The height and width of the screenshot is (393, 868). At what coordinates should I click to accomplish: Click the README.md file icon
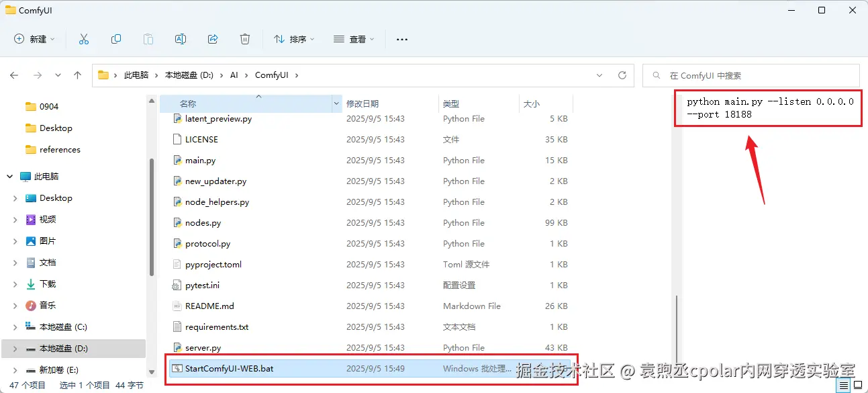pos(177,306)
